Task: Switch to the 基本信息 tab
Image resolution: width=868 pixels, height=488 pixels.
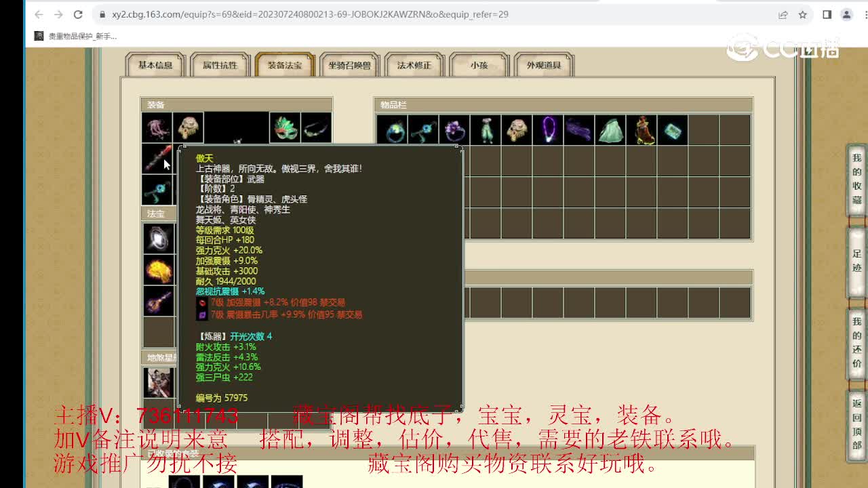Action: point(155,65)
